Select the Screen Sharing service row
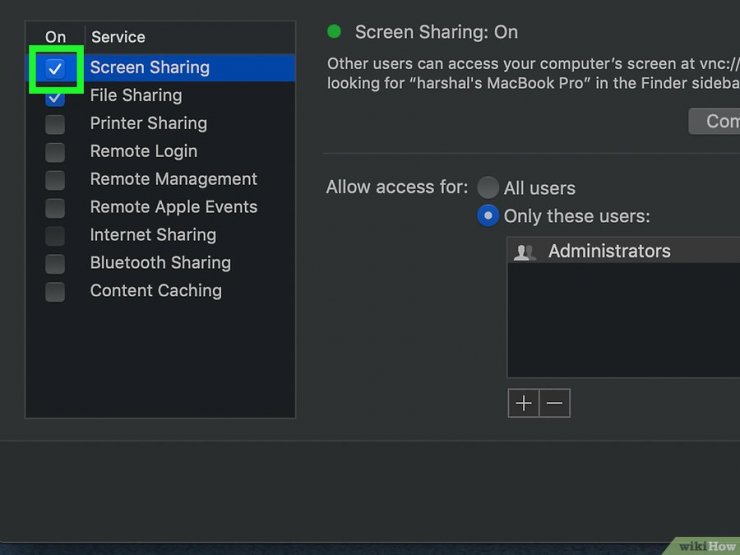 pyautogui.click(x=150, y=68)
